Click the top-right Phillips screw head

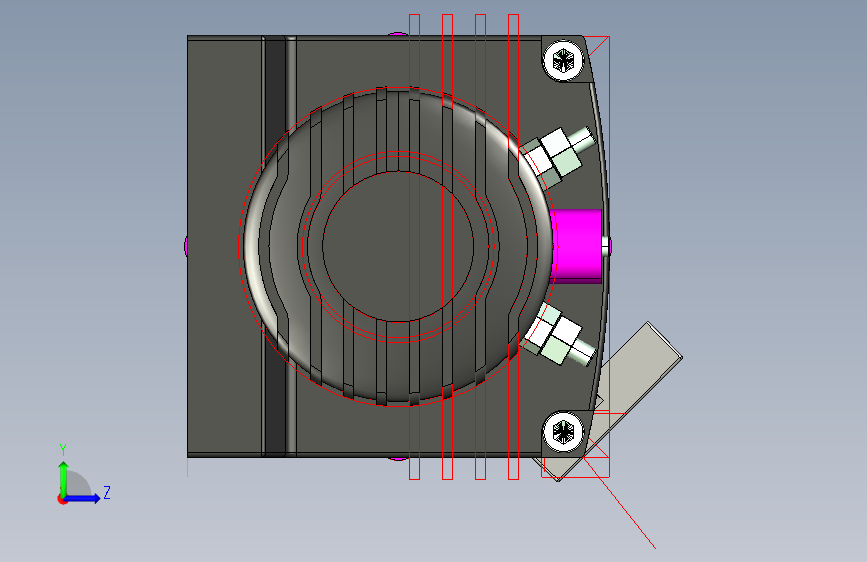563,60
